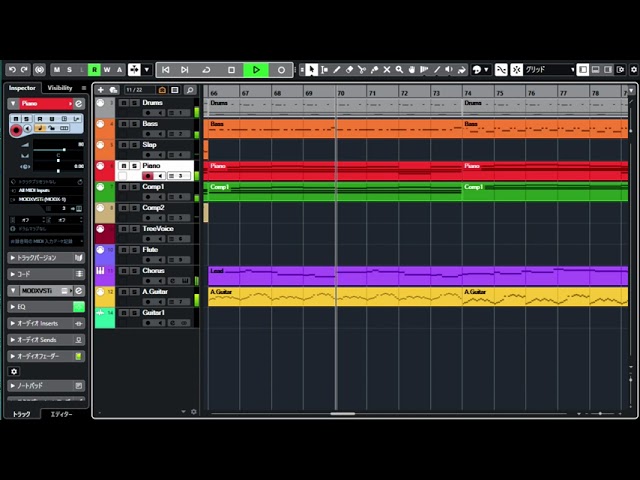Viewport: 640px width, 480px height.
Task: Toggle the global Solo S button
Action: click(69, 70)
